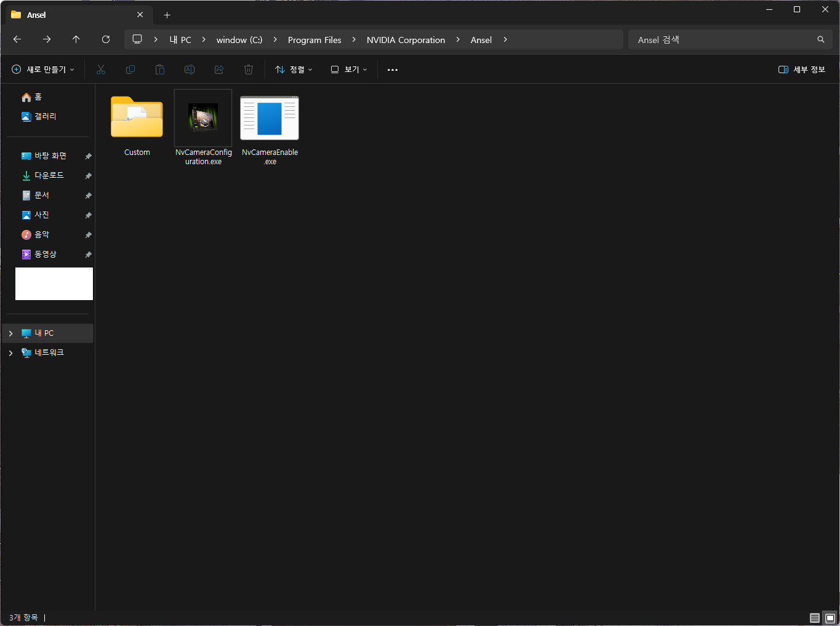Open the 새로 만들기 dropdown
840x626 pixels.
(x=43, y=69)
